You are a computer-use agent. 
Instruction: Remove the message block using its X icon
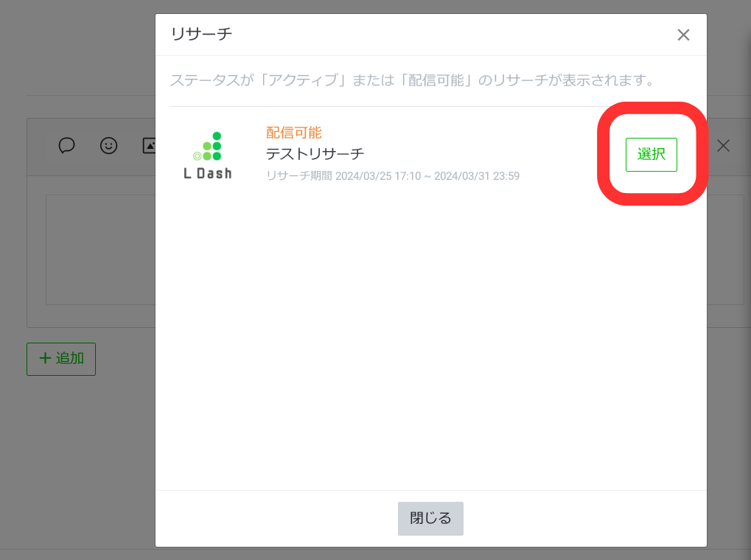click(723, 146)
